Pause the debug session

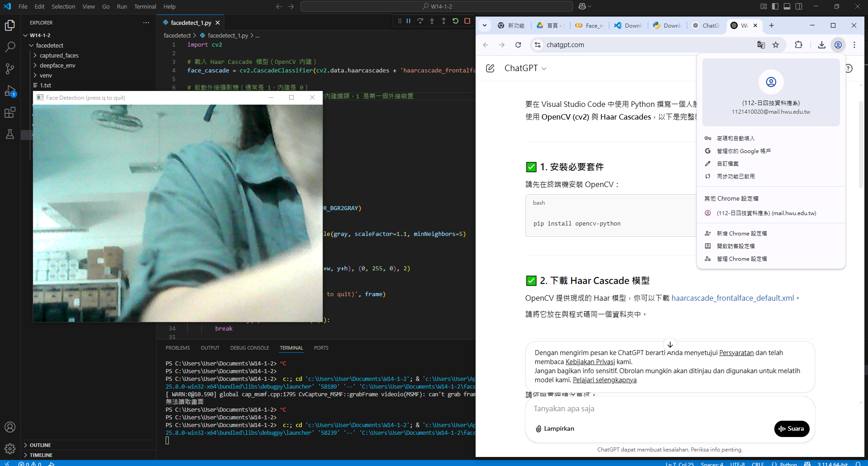[x=408, y=21]
